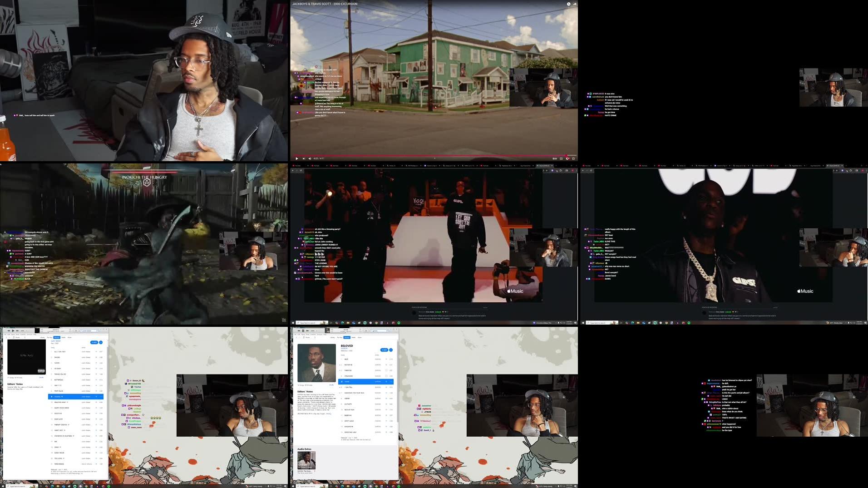
Task: Open GIVEON artist link under BELOVED title
Action: 344,348
